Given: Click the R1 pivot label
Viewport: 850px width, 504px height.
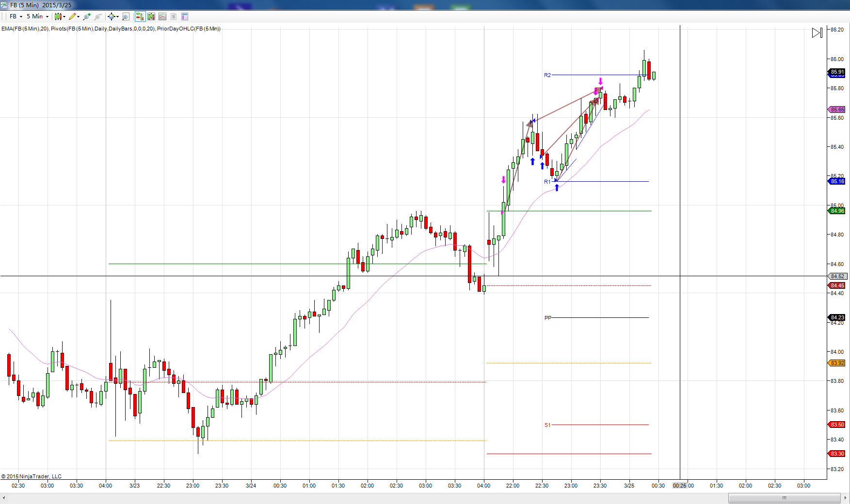Looking at the screenshot, I should (x=547, y=182).
